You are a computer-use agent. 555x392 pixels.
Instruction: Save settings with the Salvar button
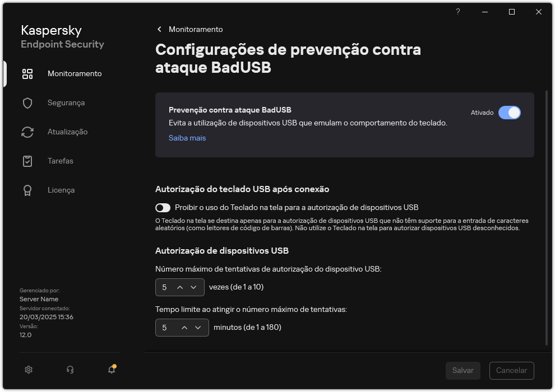[462, 370]
